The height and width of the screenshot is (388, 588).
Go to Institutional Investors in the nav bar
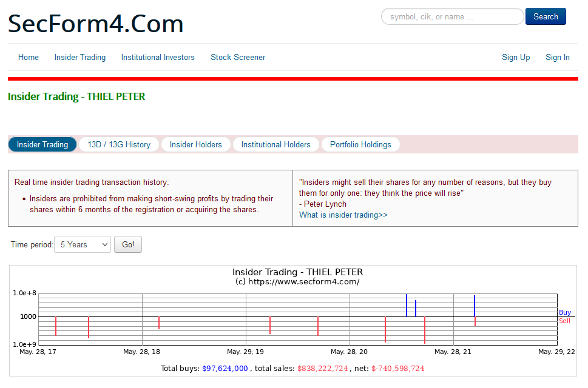click(x=158, y=58)
